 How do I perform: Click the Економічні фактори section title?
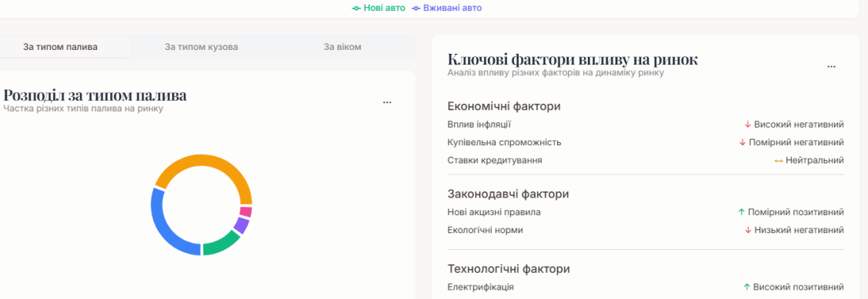coord(504,106)
